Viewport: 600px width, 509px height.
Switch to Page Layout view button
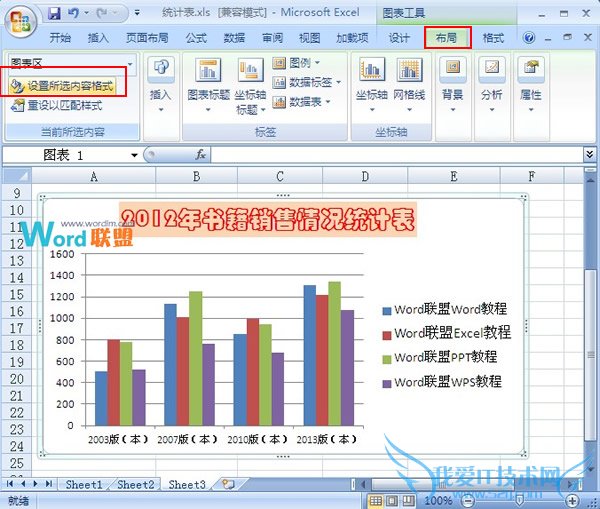click(x=392, y=501)
